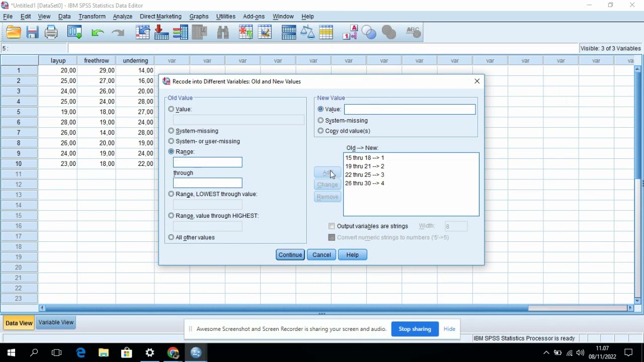Click the Print toolbar icon
The width and height of the screenshot is (644, 362).
[51, 33]
